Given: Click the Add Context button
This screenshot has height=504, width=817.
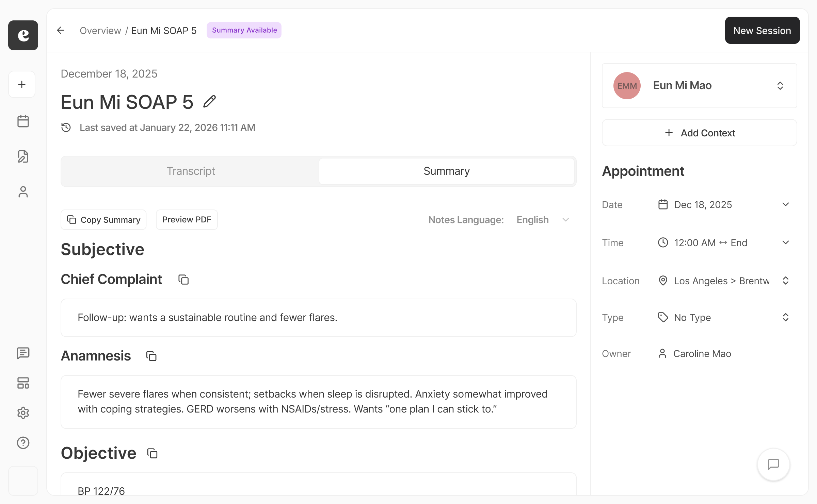Looking at the screenshot, I should pos(700,133).
